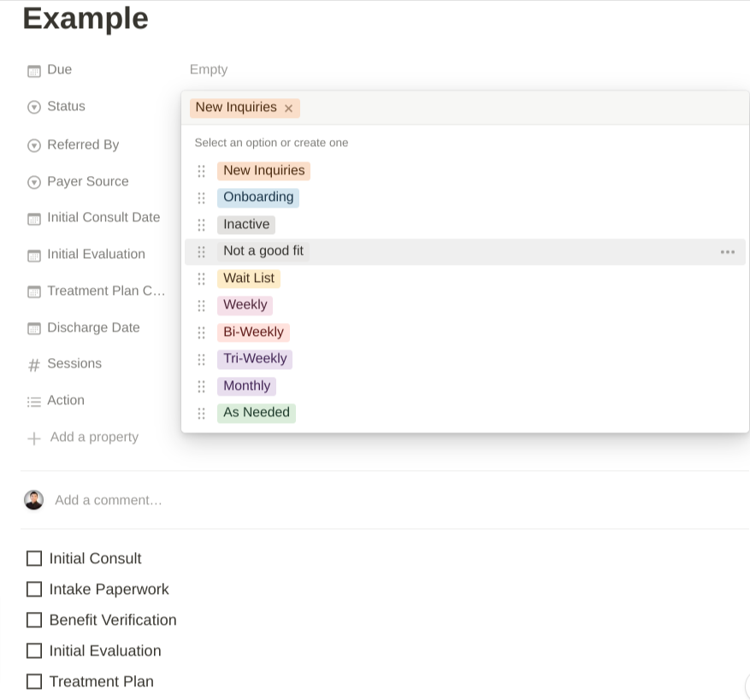
Task: Open the Referred By property
Action: coord(83,144)
